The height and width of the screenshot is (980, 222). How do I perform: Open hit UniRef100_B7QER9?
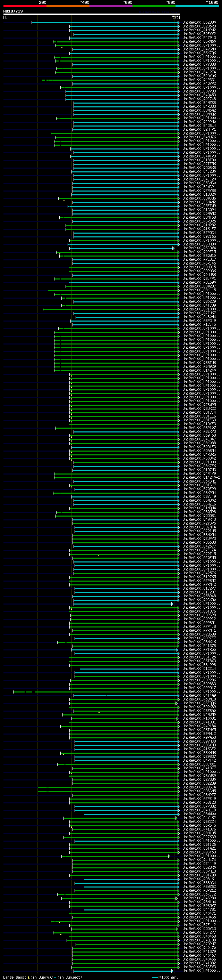click(x=199, y=489)
